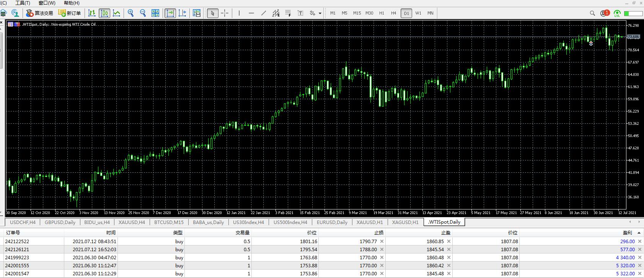Select the H4 timeframe button
The height and width of the screenshot is (278, 644).
393,13
